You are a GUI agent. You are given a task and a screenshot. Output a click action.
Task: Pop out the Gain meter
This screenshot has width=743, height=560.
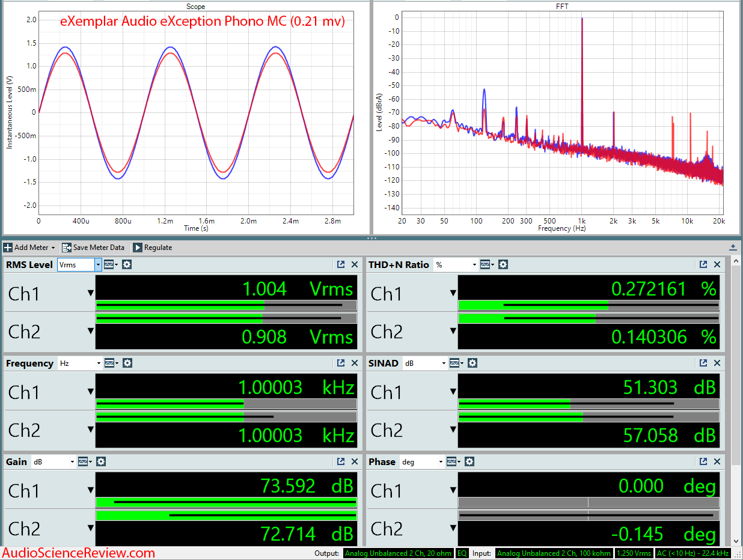[341, 461]
